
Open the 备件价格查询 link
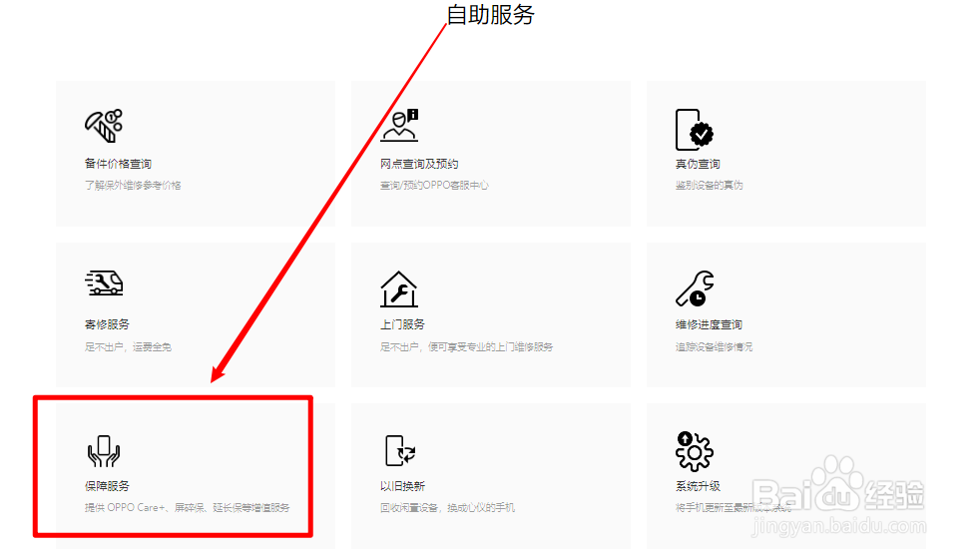pos(118,164)
